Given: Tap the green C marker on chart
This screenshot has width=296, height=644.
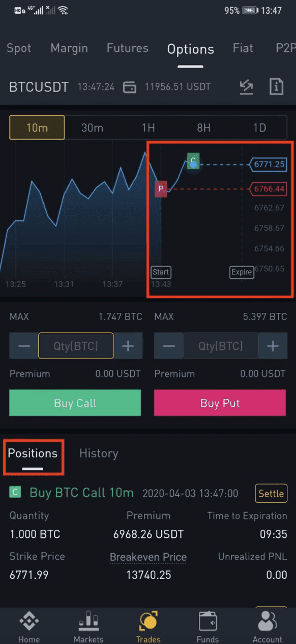Looking at the screenshot, I should pyautogui.click(x=193, y=160).
